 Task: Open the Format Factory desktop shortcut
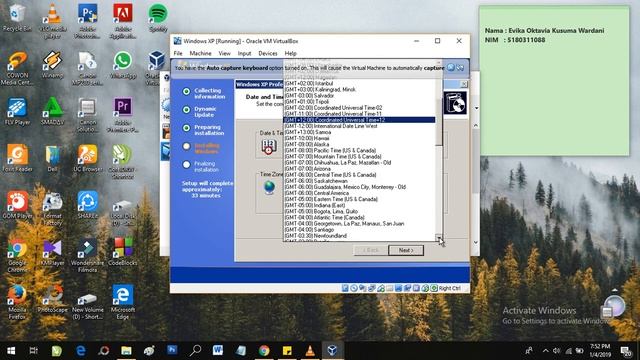[x=53, y=208]
